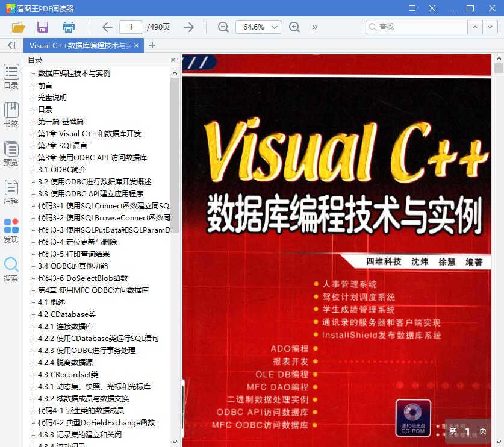Click the 第1页 page indicator overlay
The image size is (504, 447).
point(468,431)
